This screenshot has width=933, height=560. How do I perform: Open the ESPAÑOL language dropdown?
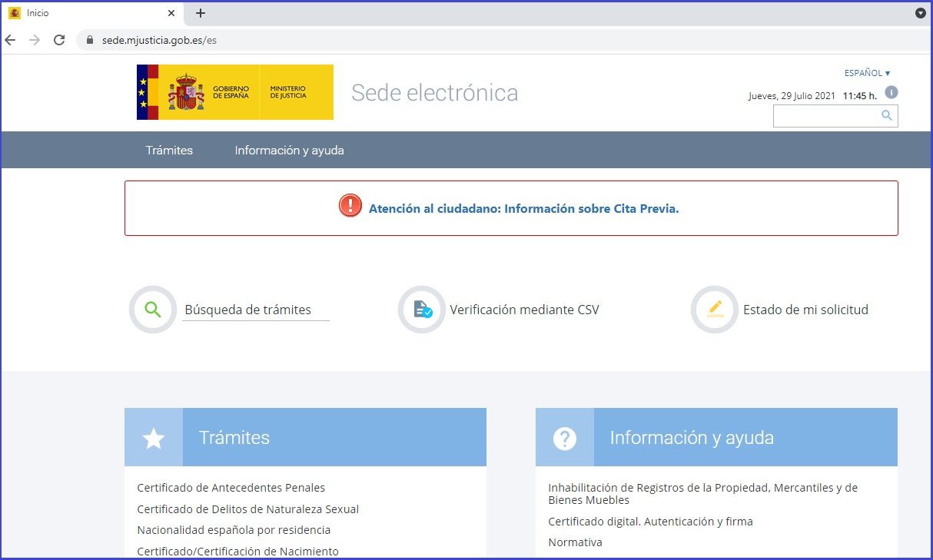click(866, 72)
